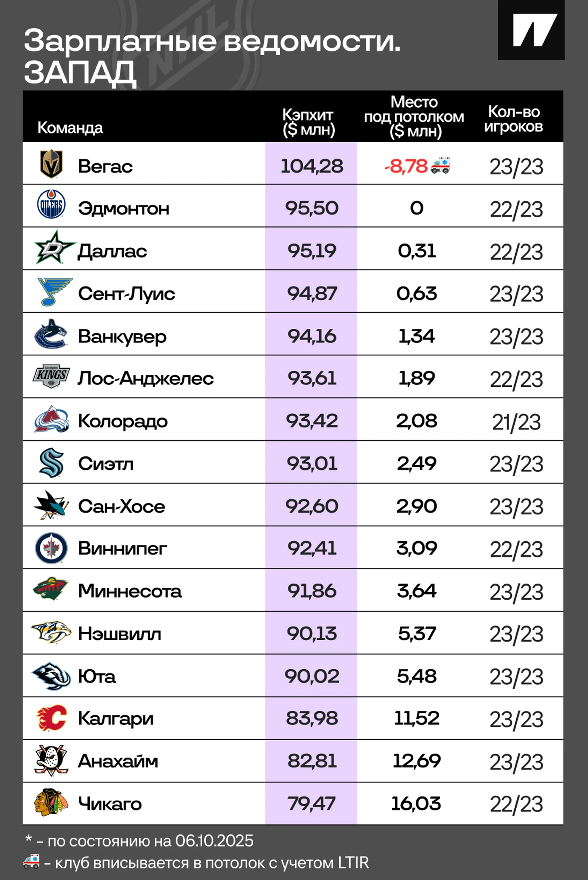The height and width of the screenshot is (880, 588).
Task: Click the Seattle Kraken S logo
Action: pos(52,463)
